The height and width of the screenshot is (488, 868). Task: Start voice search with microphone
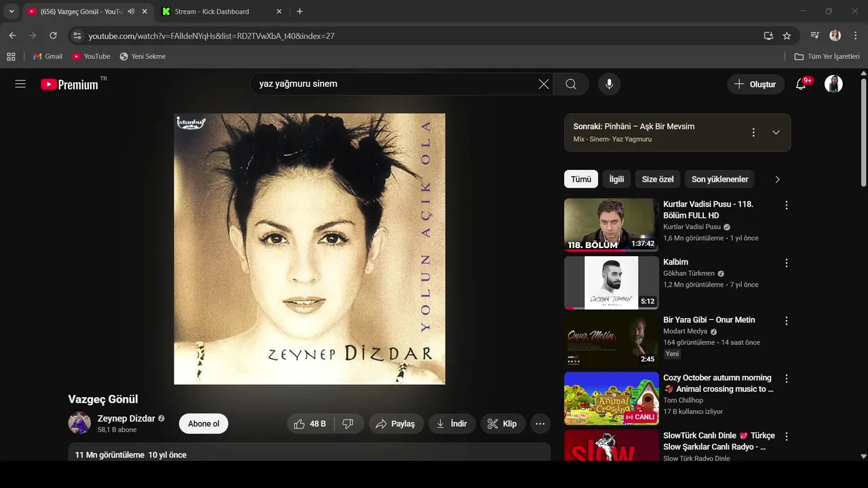pos(609,84)
